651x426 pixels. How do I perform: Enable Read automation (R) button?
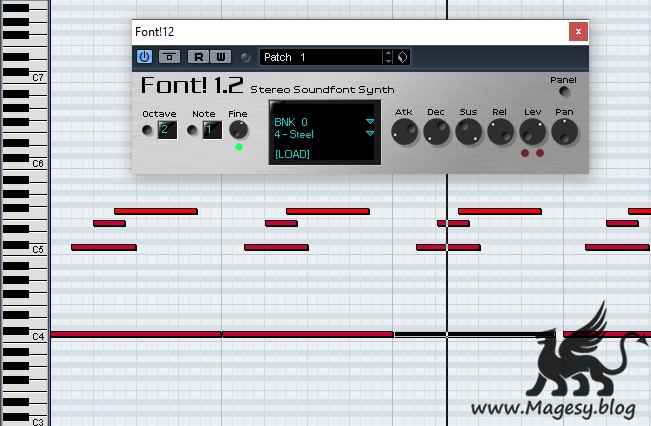(200, 57)
